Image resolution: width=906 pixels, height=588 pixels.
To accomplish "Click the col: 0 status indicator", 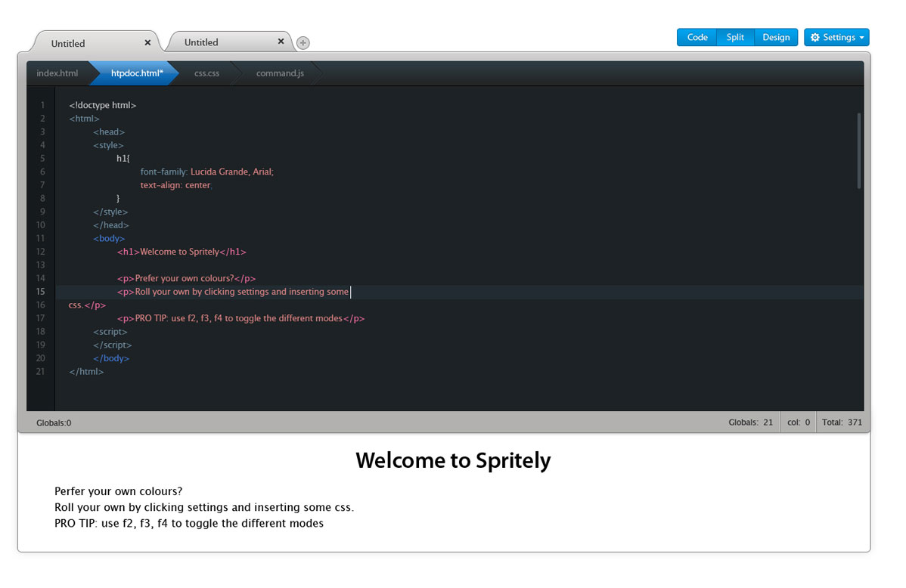I will click(798, 422).
